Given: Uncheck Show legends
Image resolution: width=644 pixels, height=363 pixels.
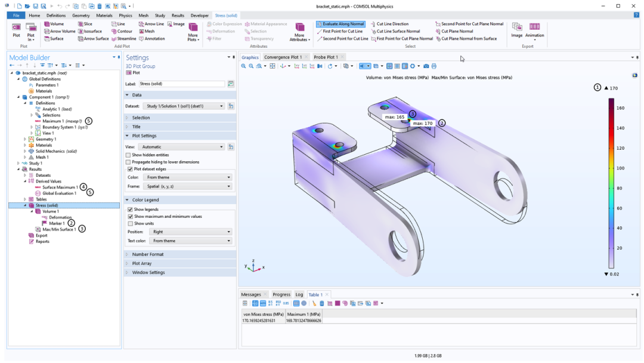Looking at the screenshot, I should tap(130, 209).
